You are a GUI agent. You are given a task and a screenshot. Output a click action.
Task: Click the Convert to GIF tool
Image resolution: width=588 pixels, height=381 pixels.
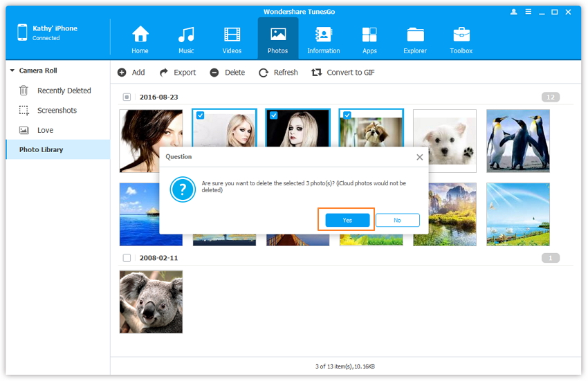coord(343,73)
